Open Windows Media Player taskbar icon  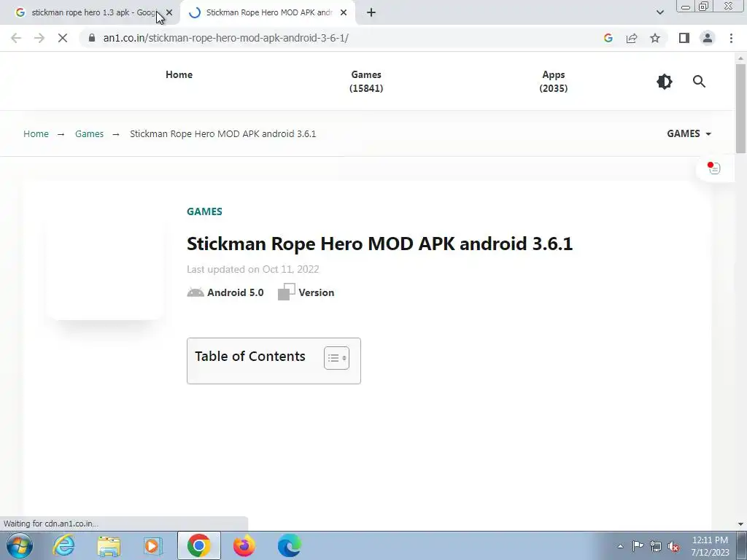pyautogui.click(x=153, y=545)
